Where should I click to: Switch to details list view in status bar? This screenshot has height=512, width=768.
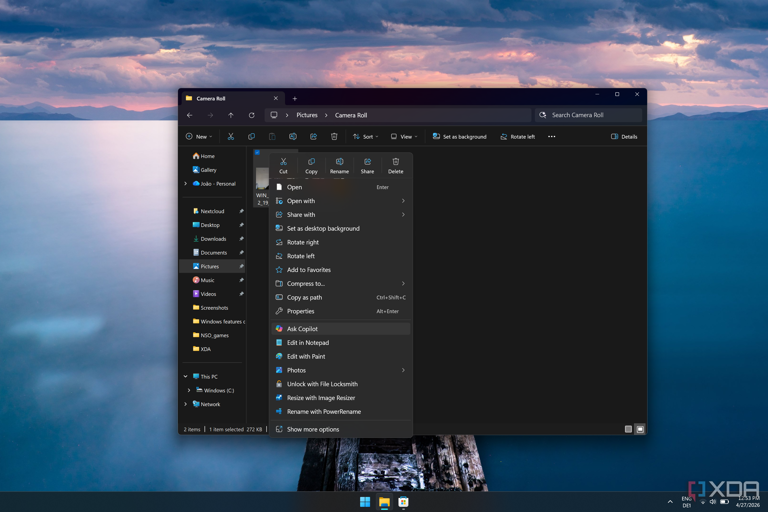click(628, 429)
